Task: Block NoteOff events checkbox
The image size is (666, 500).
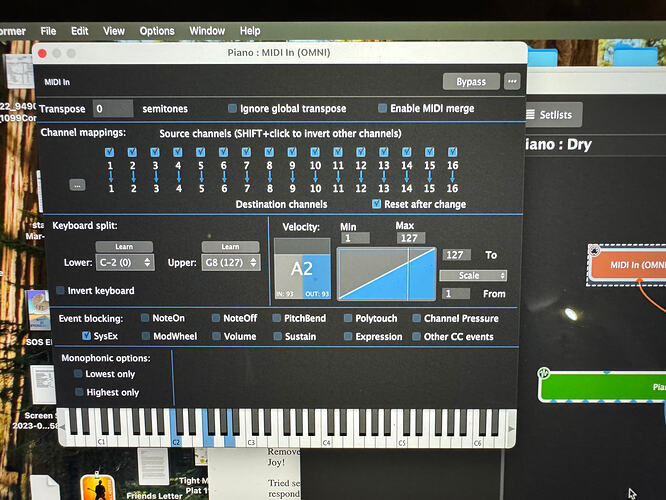Action: click(216, 318)
